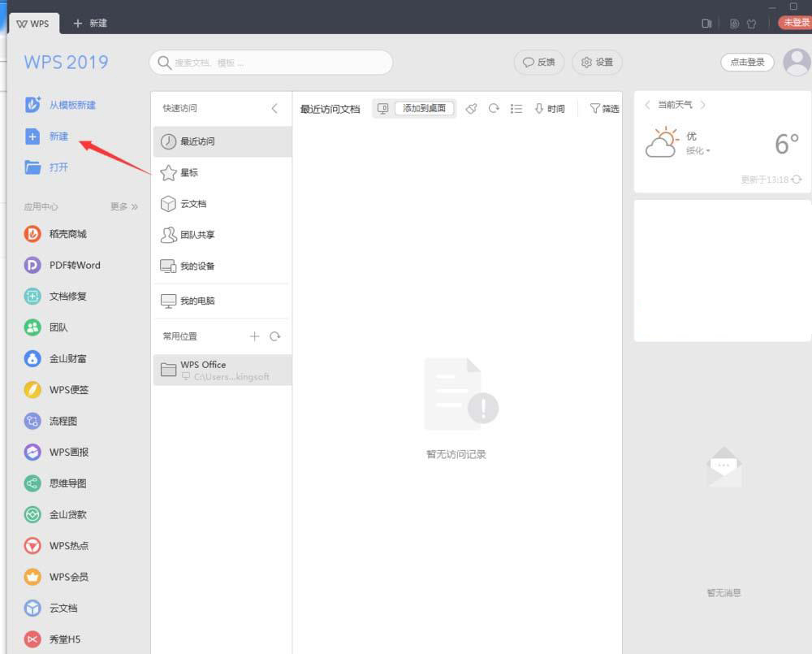Open the 金山贷款 icon

coord(32,514)
